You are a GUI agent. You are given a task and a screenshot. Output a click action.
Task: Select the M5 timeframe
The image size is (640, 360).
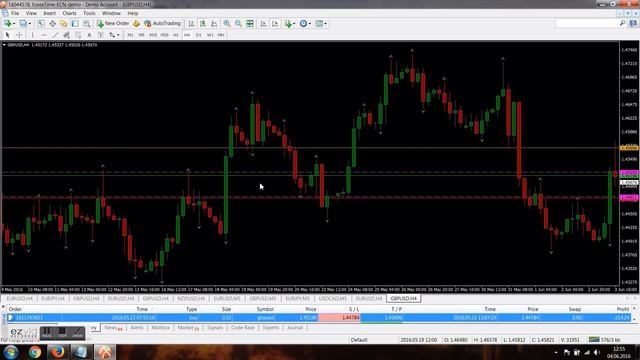pyautogui.click(x=141, y=35)
